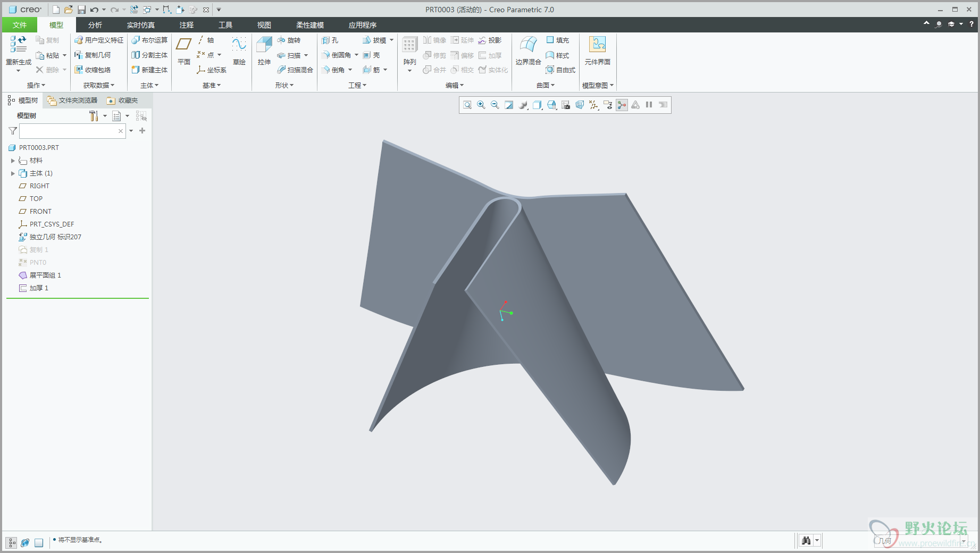Click Split Body (分割主体)

click(149, 55)
